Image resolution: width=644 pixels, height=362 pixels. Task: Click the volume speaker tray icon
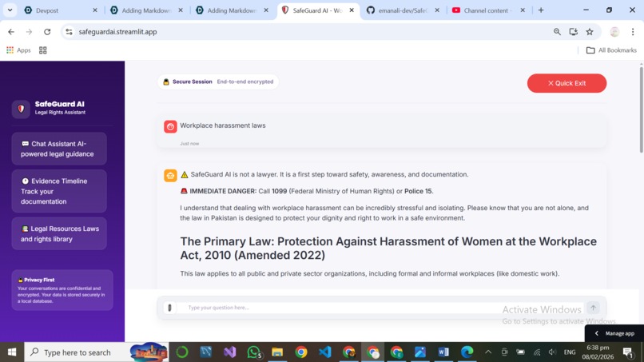tap(552, 352)
